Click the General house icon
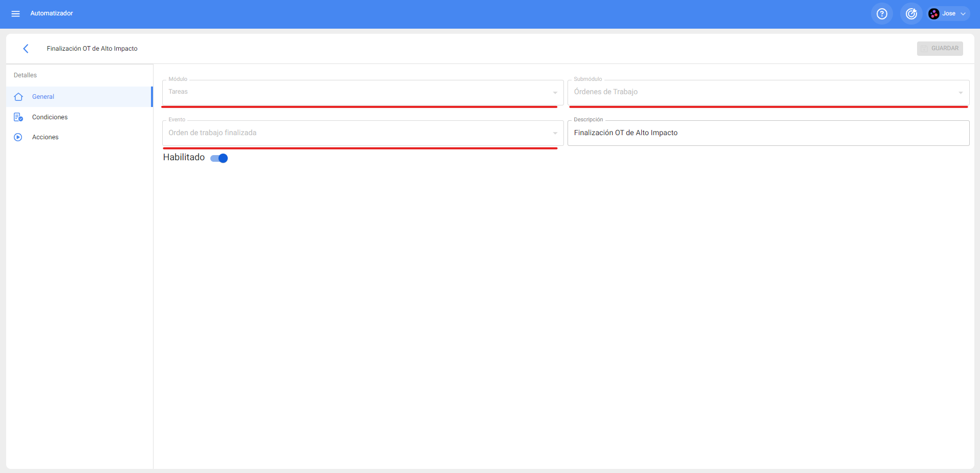 click(18, 97)
